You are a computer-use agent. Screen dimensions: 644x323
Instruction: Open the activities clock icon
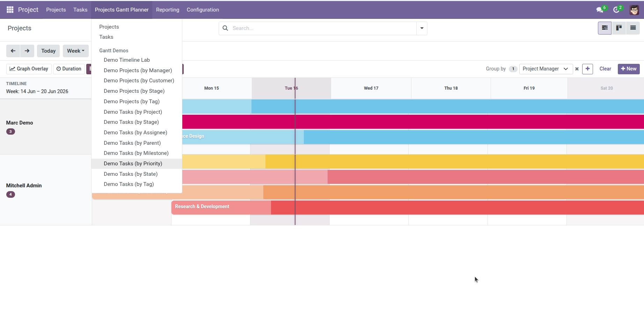[x=617, y=9]
